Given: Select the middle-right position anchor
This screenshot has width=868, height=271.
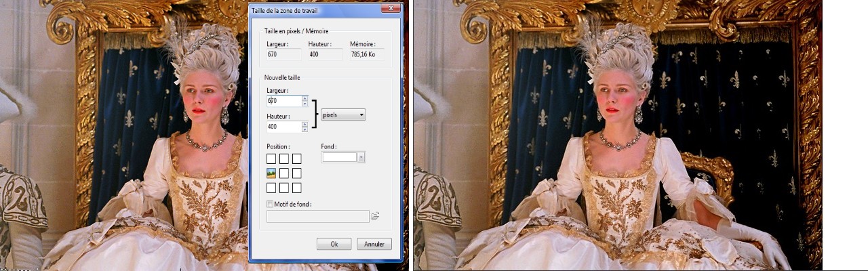Looking at the screenshot, I should click(x=296, y=173).
